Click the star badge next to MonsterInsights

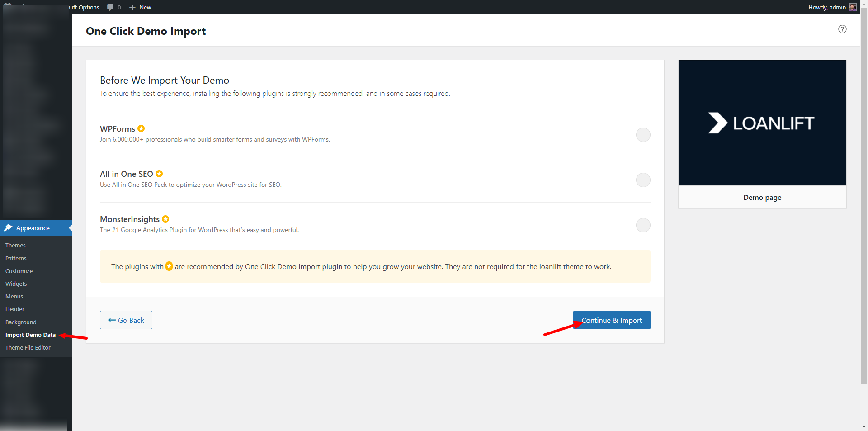[165, 219]
